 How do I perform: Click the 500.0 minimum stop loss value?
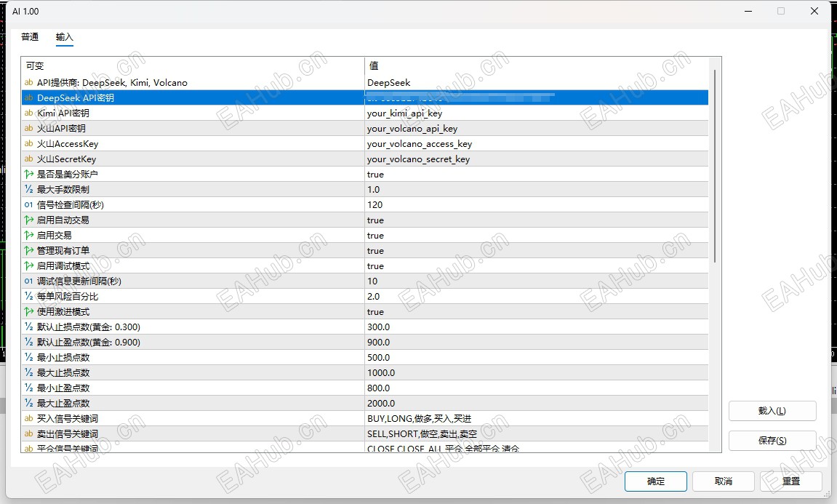[378, 357]
